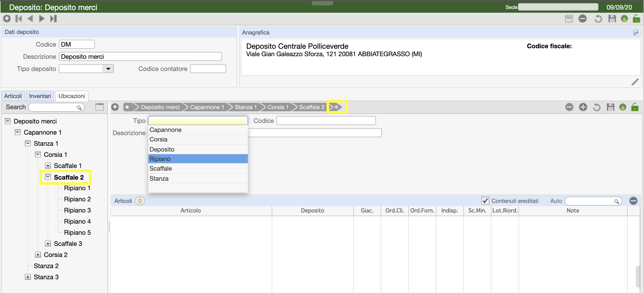Click the top toolbar save floppy icon

click(612, 19)
